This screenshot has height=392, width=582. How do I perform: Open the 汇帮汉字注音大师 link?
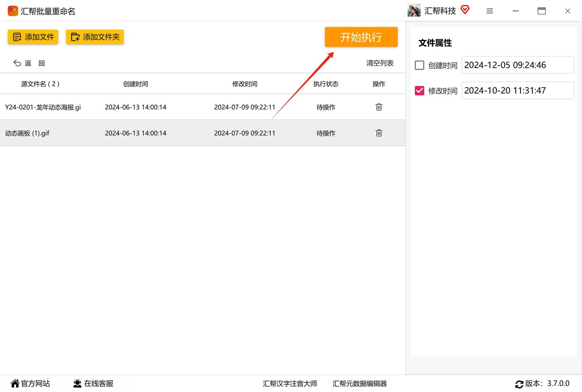coord(290,384)
